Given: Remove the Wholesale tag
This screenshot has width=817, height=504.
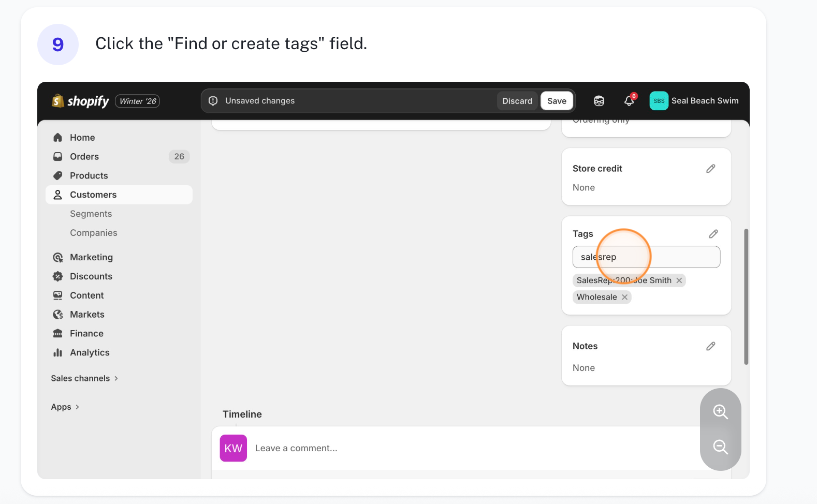Looking at the screenshot, I should click(625, 297).
